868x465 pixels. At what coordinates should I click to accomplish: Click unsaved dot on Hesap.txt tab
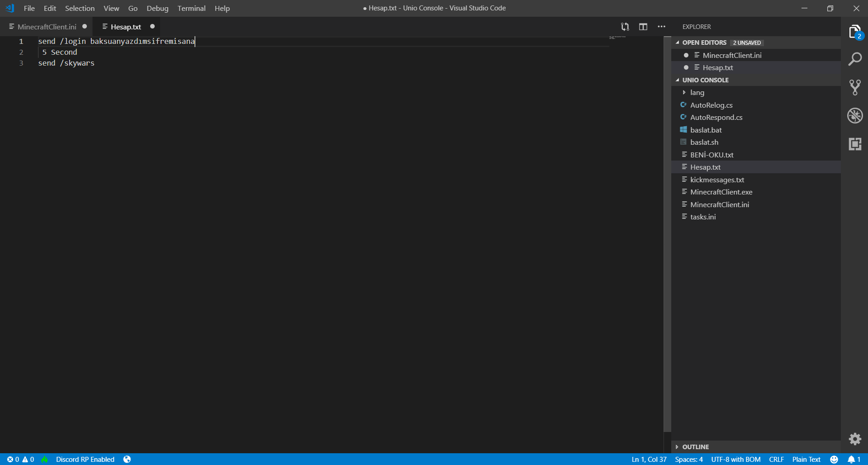point(152,26)
